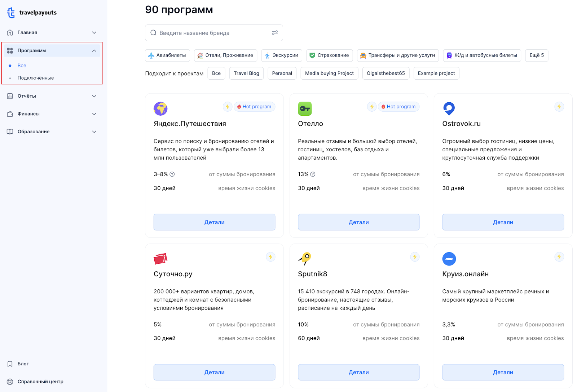Click lightning icon on Яндекс.Путешествия card
The image size is (577, 392).
pos(228,107)
